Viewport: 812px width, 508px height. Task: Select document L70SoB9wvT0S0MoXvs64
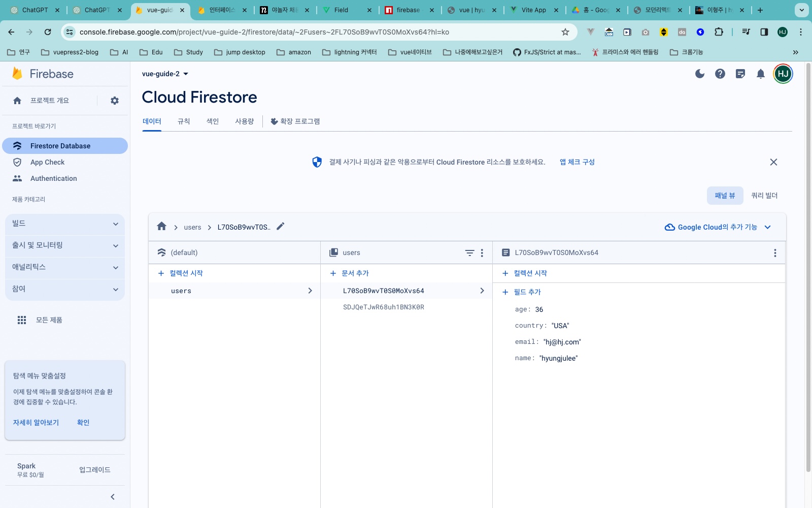(407, 291)
